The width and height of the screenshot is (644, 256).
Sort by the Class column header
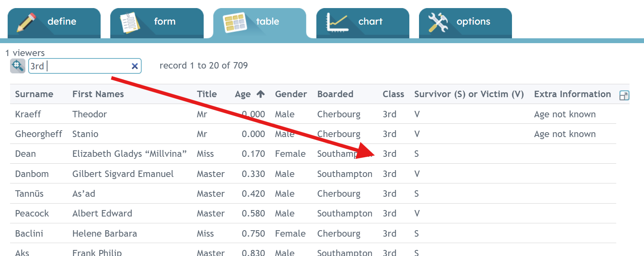[x=393, y=94]
